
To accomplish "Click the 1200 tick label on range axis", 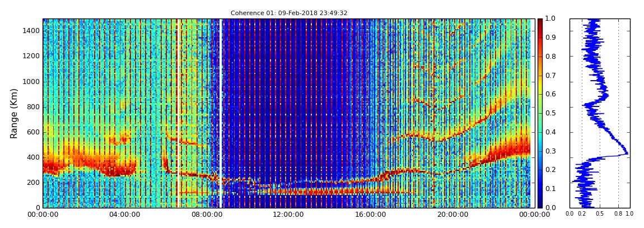I will pyautogui.click(x=31, y=56).
